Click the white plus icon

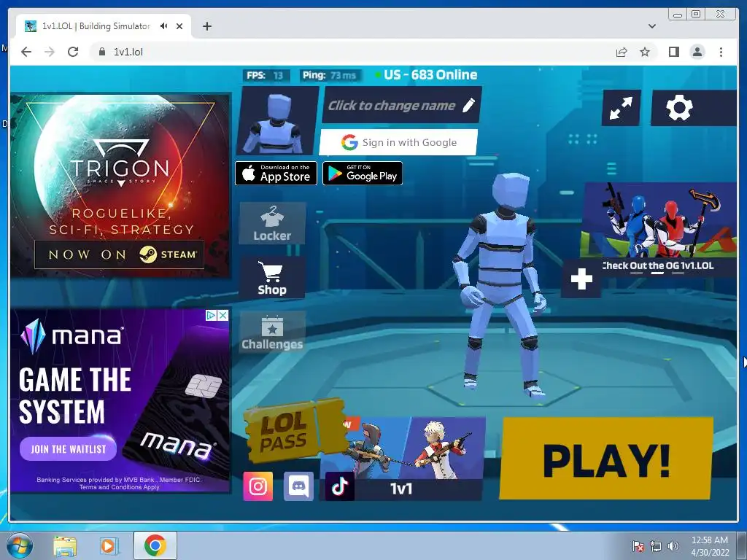(x=581, y=279)
